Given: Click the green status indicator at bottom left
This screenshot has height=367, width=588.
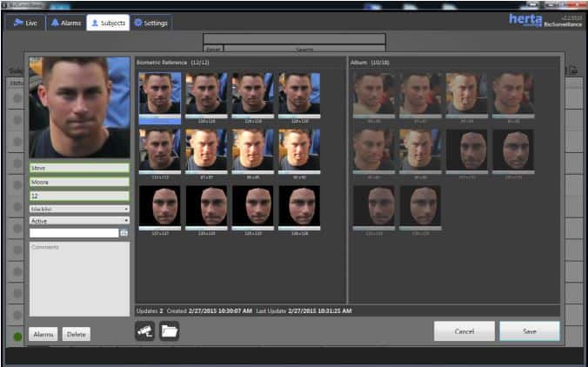Looking at the screenshot, I should 17,337.
